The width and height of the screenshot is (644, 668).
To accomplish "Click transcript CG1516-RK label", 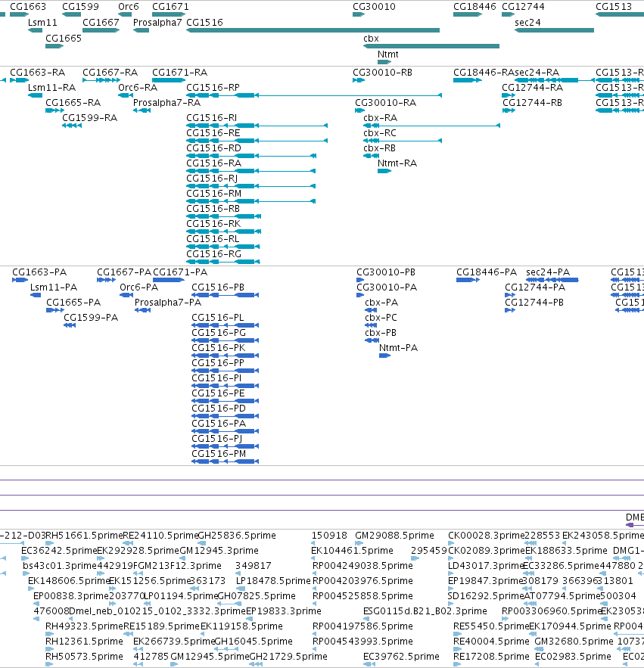I will [213, 224].
